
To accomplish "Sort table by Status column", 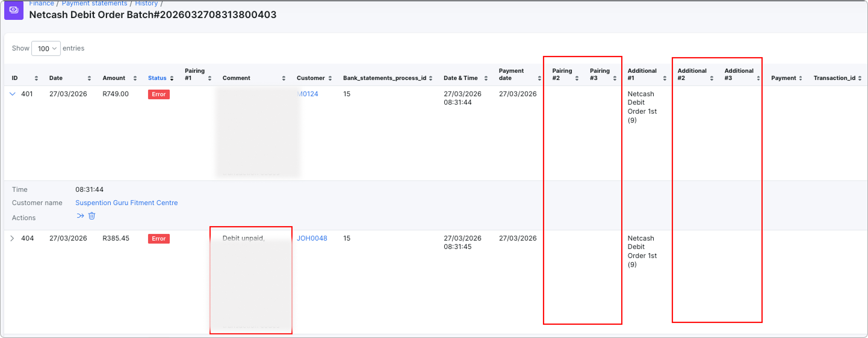I will click(161, 78).
